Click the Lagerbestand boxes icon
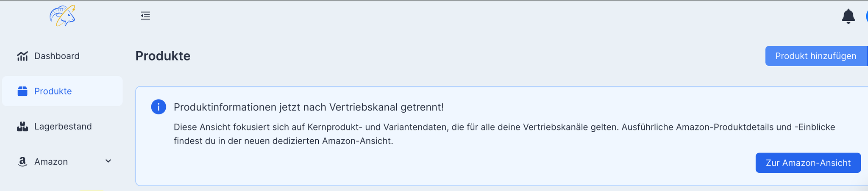This screenshot has height=191, width=868. point(22,126)
